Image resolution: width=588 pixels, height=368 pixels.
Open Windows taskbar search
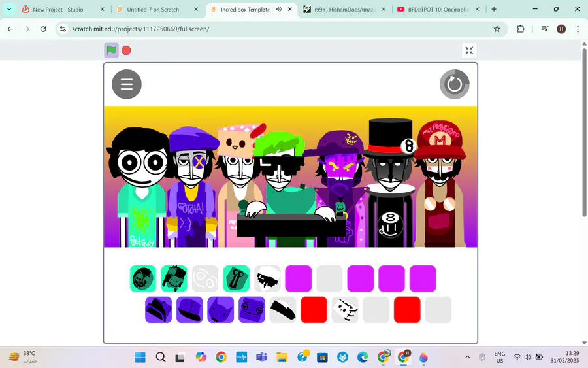pyautogui.click(x=161, y=357)
